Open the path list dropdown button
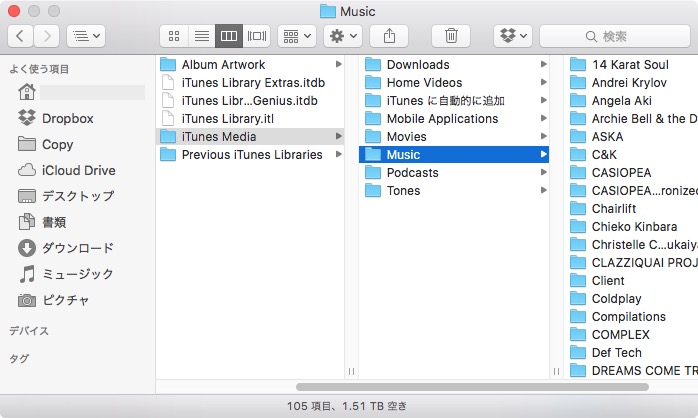This screenshot has height=418, width=698. (x=86, y=36)
